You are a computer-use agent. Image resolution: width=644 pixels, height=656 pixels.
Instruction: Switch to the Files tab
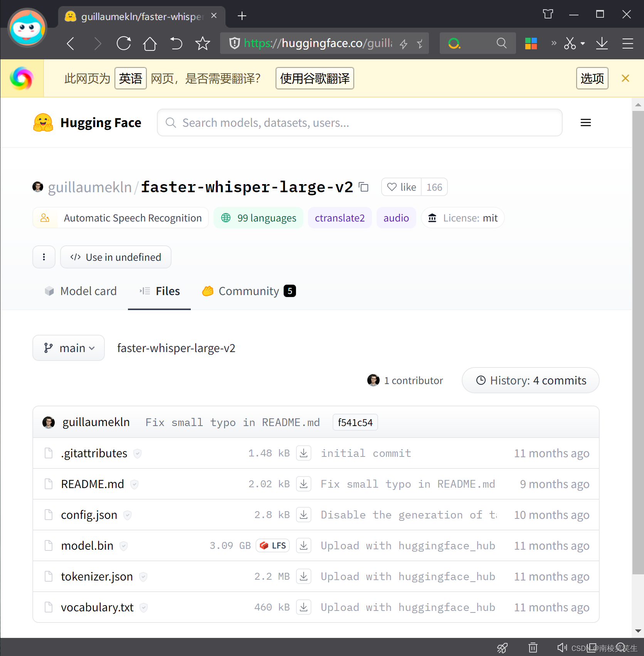pos(160,291)
